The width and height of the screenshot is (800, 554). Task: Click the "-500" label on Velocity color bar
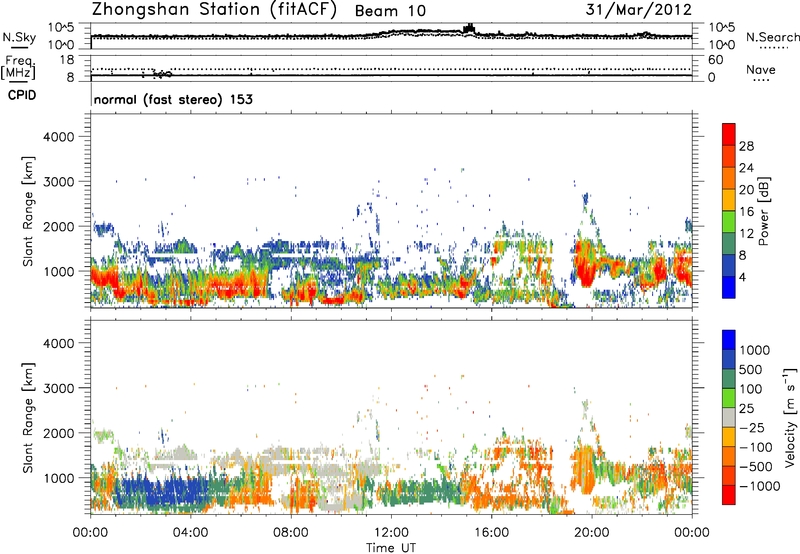(x=756, y=467)
